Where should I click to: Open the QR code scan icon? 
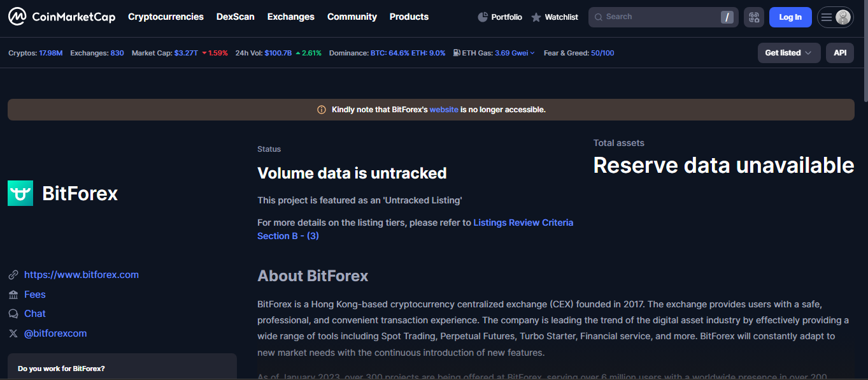754,17
